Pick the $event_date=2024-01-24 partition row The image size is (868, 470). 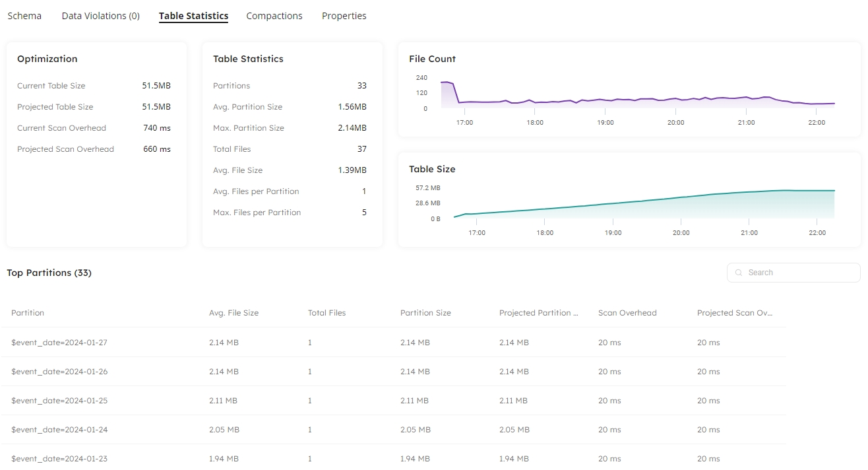click(x=59, y=430)
